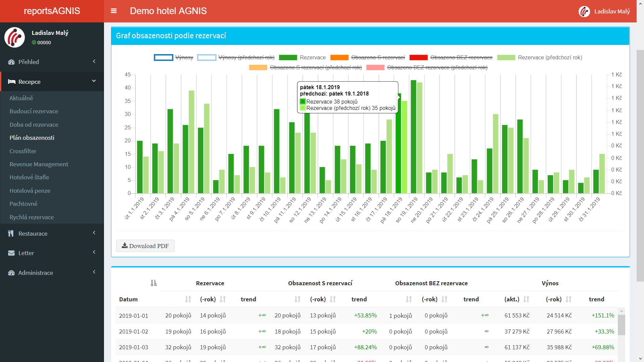Click the Přehled dashboard gauge icon

coord(11,62)
